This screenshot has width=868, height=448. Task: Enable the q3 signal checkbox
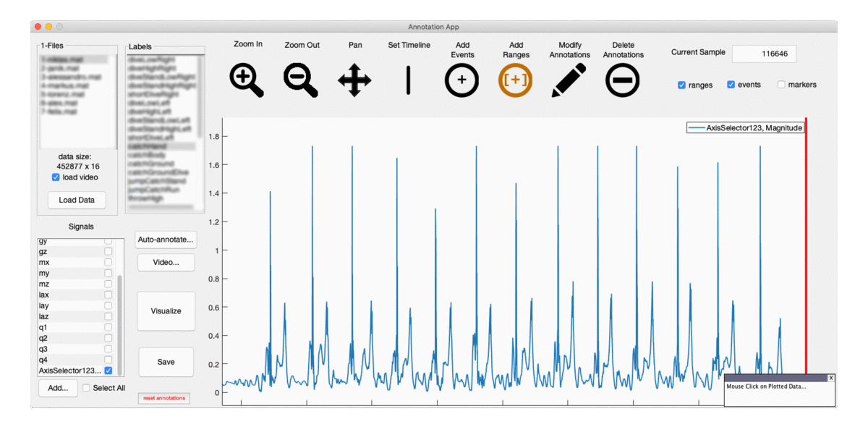click(x=109, y=349)
